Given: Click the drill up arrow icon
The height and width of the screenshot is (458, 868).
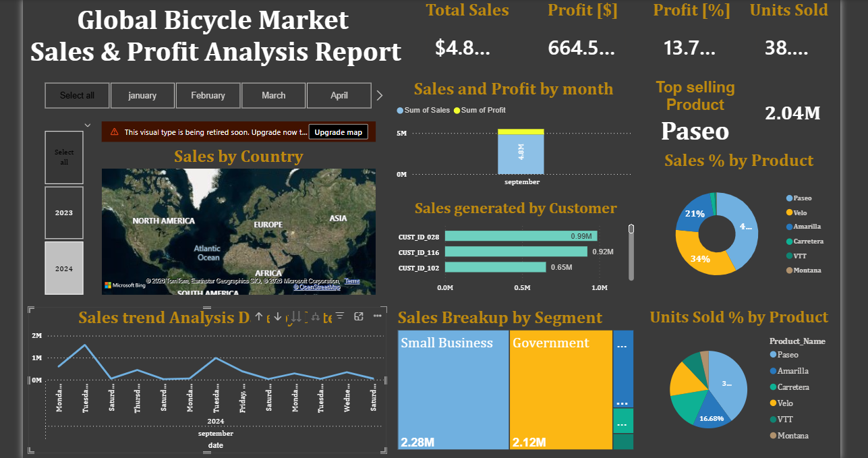Looking at the screenshot, I should pos(258,316).
